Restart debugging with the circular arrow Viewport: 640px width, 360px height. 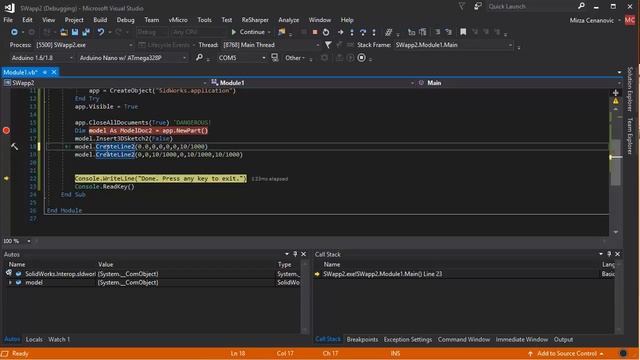point(326,32)
